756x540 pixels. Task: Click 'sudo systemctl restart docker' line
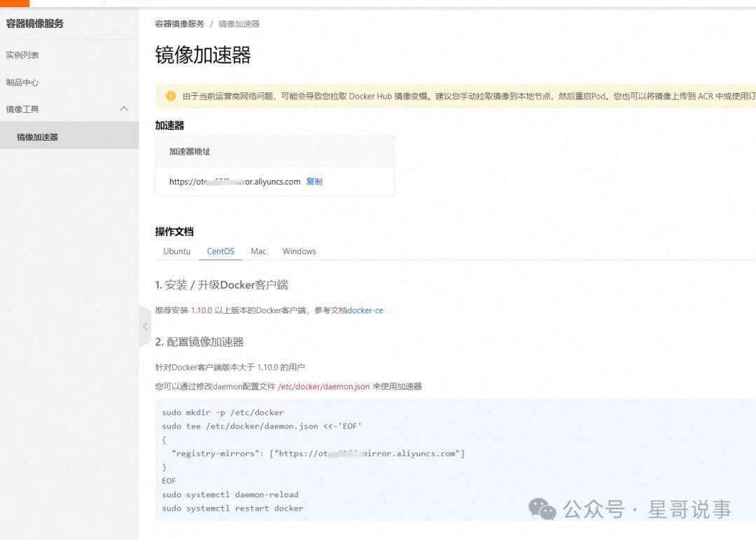pos(232,508)
